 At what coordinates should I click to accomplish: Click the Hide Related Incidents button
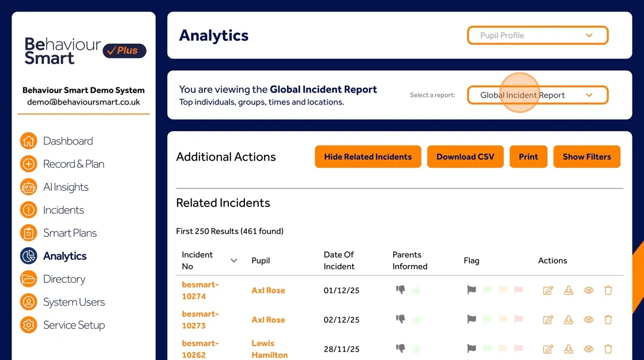(367, 156)
